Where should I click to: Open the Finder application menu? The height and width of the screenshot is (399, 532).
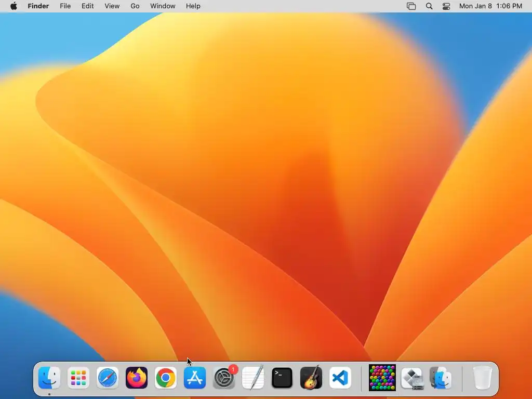coord(38,6)
